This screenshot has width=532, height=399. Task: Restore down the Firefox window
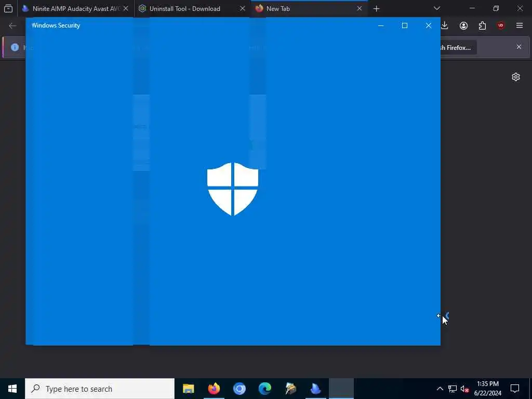(496, 8)
